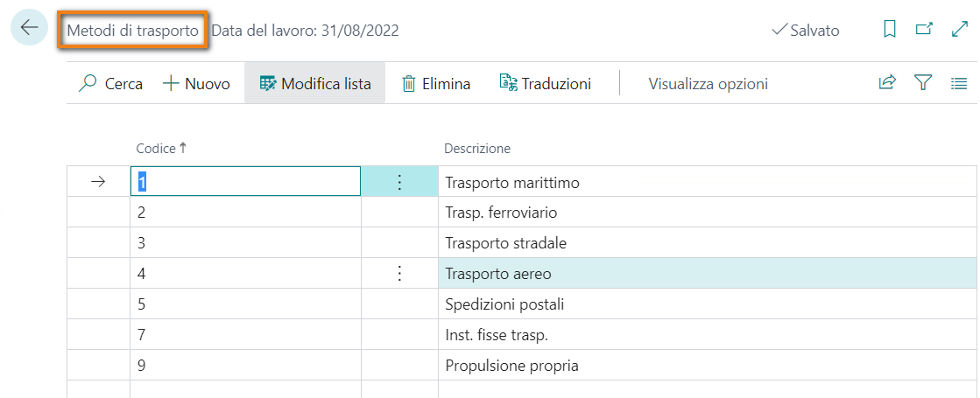Viewport: 980px width, 398px height.
Task: Create a new record with Nuovo
Action: click(x=197, y=84)
